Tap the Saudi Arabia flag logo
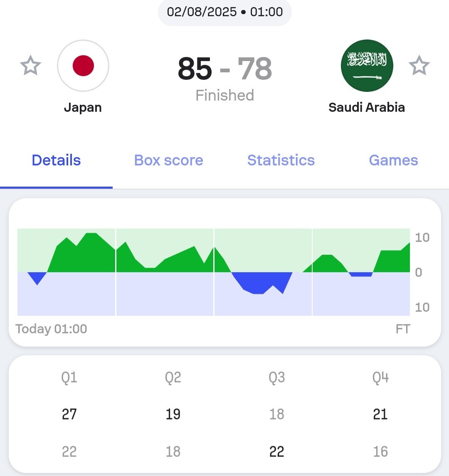This screenshot has height=476, width=449. tap(367, 66)
